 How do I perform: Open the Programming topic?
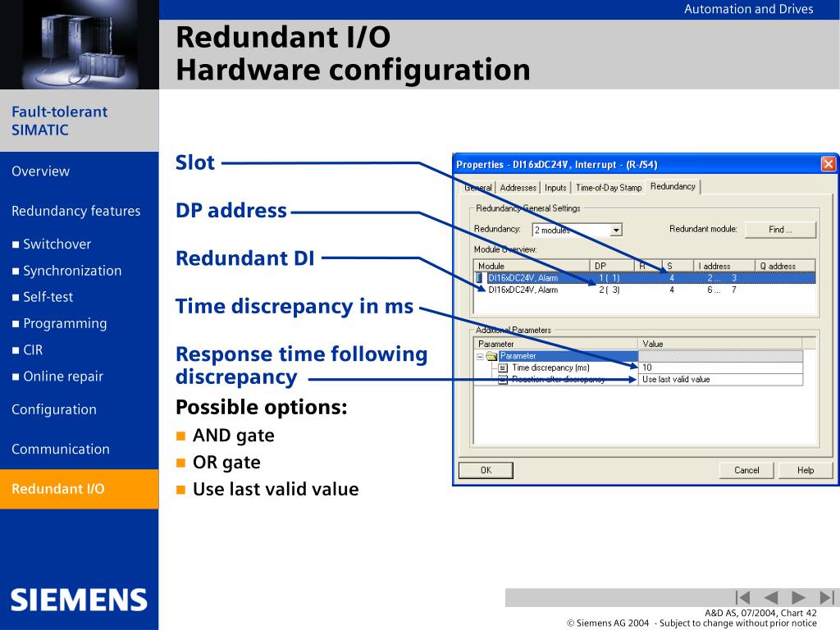[65, 323]
